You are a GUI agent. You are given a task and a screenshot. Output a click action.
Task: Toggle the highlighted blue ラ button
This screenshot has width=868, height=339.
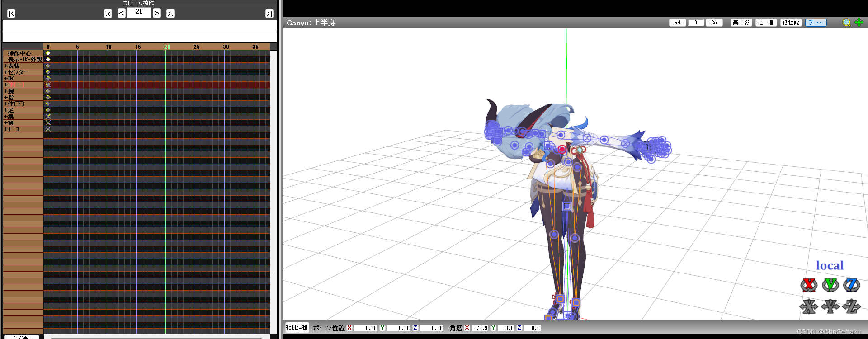point(816,23)
